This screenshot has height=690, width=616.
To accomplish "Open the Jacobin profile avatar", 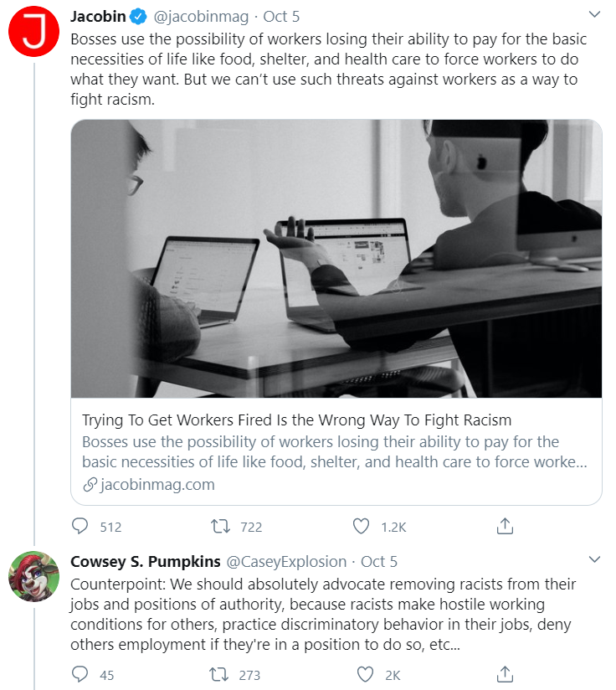I will (x=33, y=32).
